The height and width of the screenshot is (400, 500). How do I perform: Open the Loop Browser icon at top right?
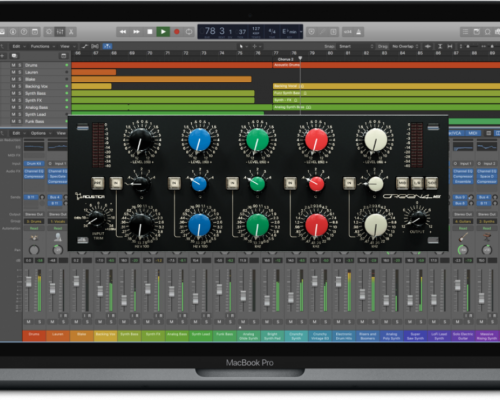(x=488, y=32)
